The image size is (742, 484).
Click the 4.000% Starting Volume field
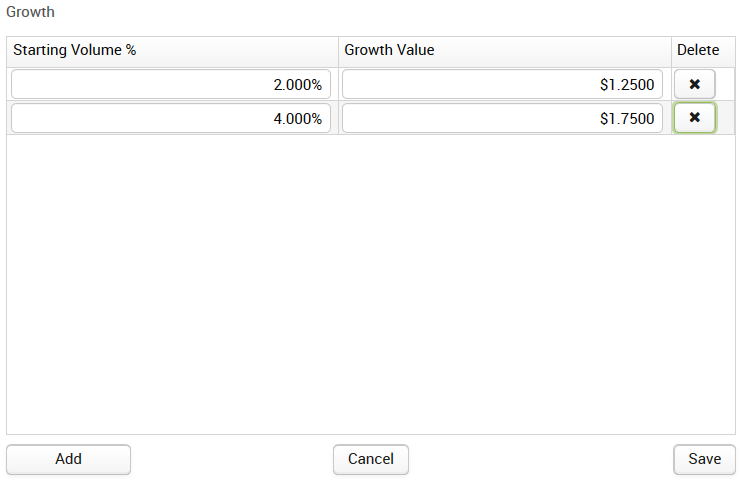[x=171, y=118]
